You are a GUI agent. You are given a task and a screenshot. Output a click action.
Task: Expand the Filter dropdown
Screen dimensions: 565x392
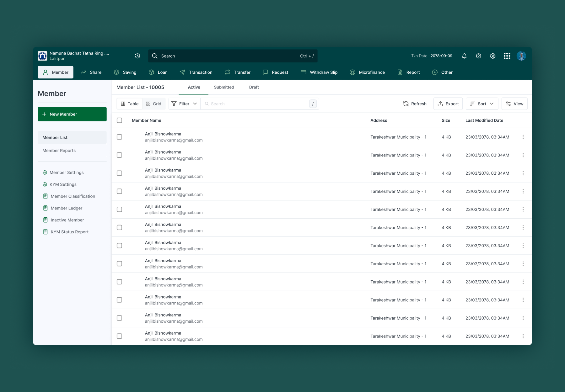click(x=184, y=104)
